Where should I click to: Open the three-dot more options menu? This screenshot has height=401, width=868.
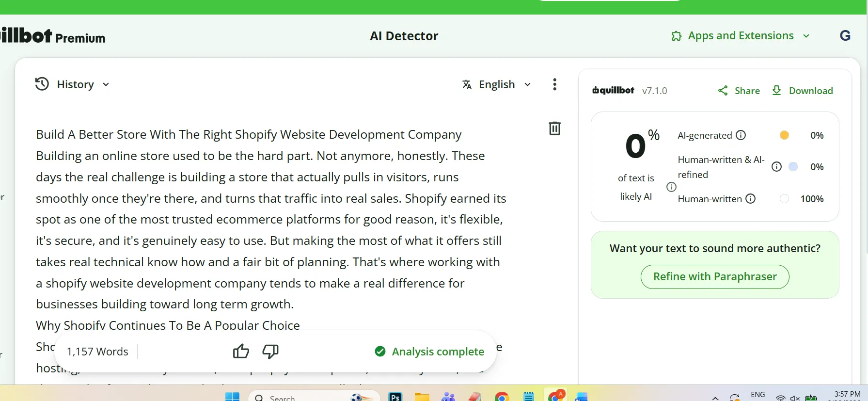pyautogui.click(x=554, y=84)
